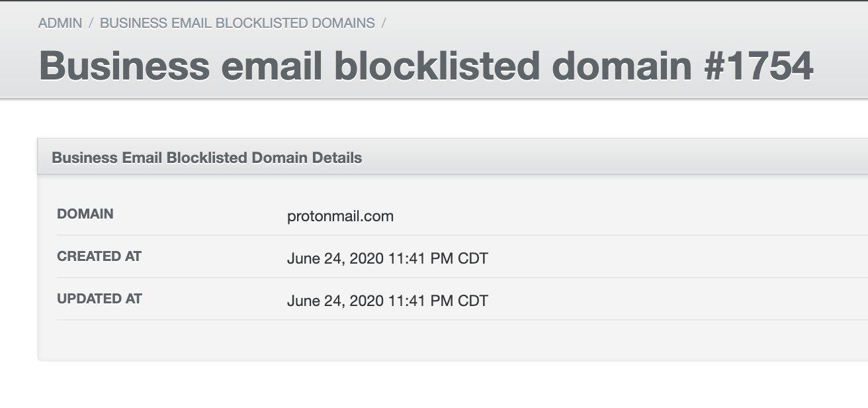Click the UPDATED AT field label
The width and height of the screenshot is (868, 408).
pyautogui.click(x=99, y=299)
